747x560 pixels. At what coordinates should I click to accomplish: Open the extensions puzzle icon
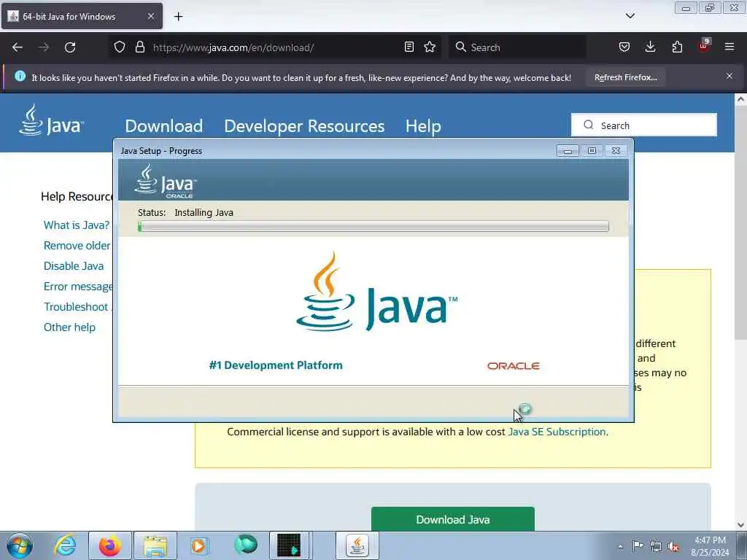coord(677,47)
